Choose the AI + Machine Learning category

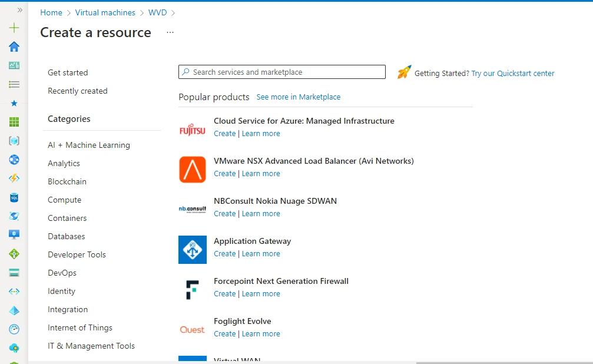(x=88, y=145)
